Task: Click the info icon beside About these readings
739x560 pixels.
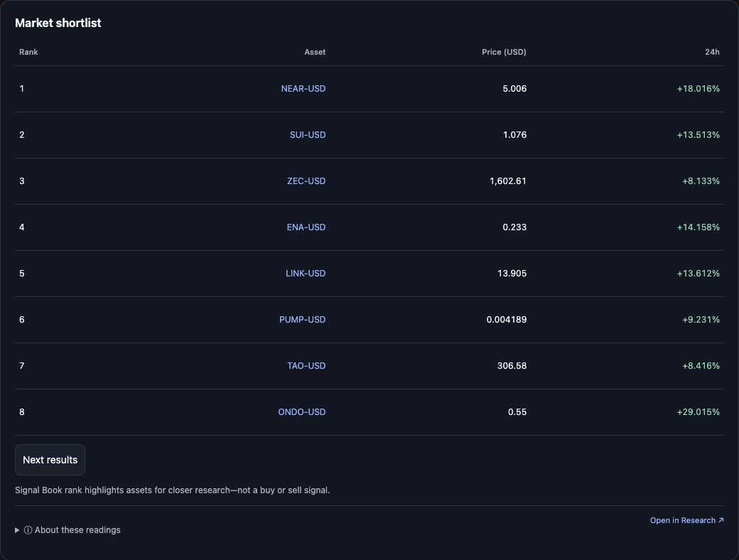Action: click(28, 530)
